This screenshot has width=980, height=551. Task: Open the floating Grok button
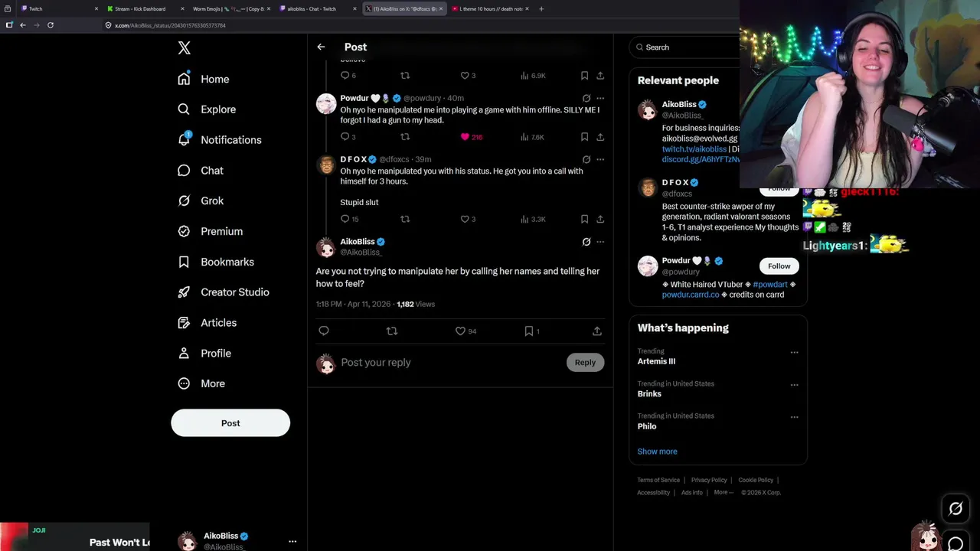click(x=955, y=508)
